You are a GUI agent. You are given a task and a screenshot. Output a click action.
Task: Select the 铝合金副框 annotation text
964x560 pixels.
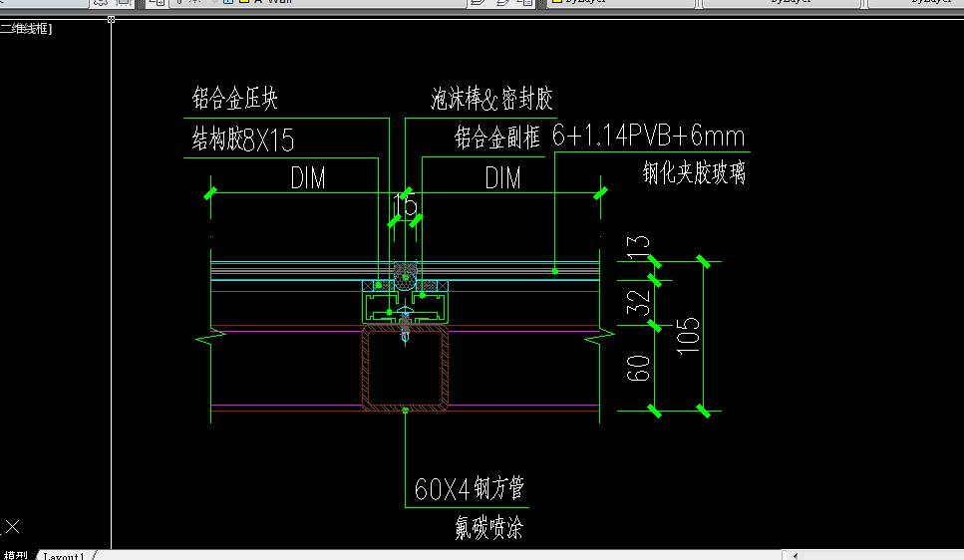click(x=496, y=138)
